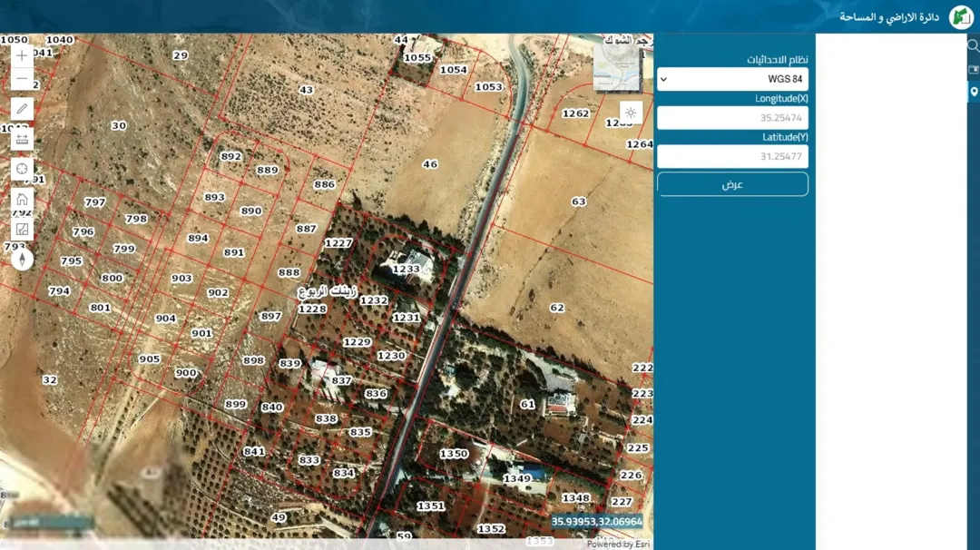The height and width of the screenshot is (550, 980).
Task: Click the Powered by Esri attribution link
Action: (x=618, y=545)
